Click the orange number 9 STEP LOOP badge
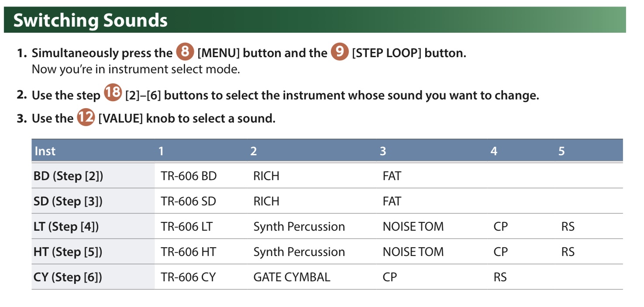The height and width of the screenshot is (307, 644). point(339,52)
